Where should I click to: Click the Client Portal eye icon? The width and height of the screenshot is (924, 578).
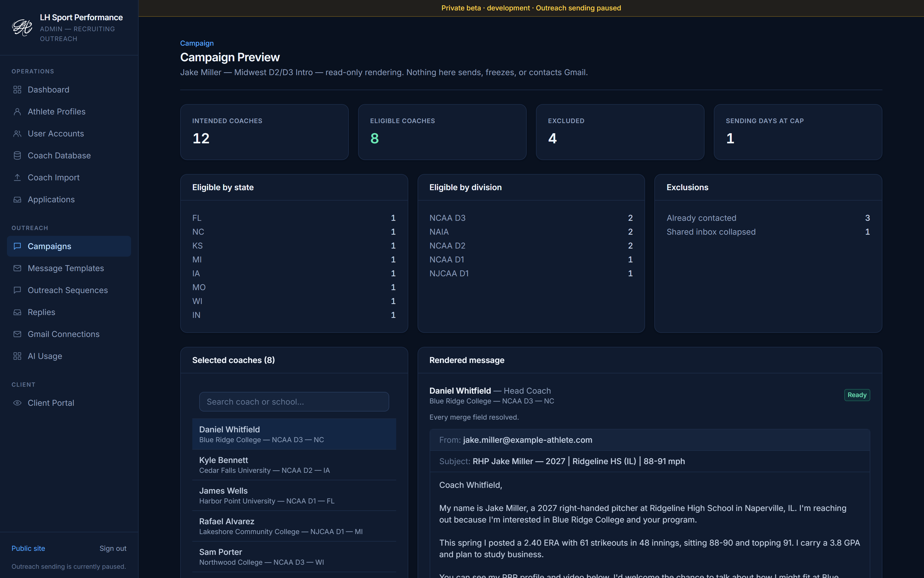[17, 403]
